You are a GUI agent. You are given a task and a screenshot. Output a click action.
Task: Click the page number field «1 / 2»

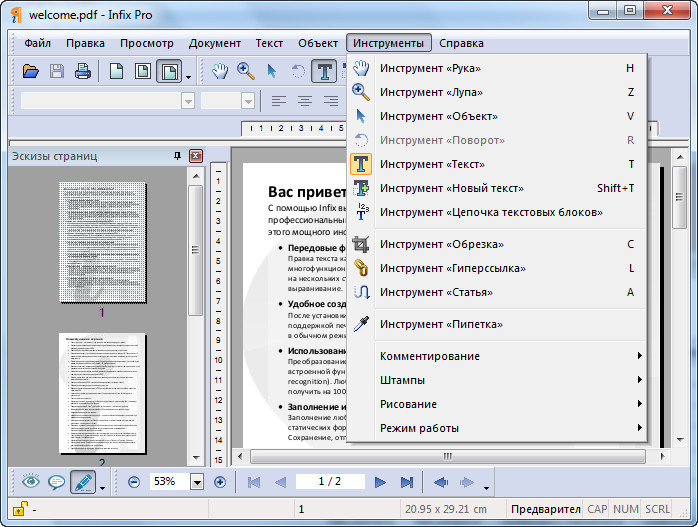tap(329, 482)
